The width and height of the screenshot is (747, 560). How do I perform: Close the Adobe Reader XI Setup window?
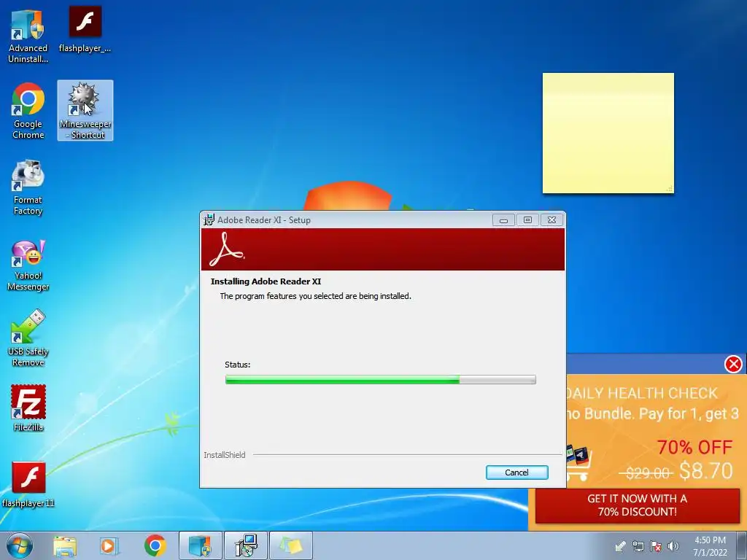[x=551, y=220]
